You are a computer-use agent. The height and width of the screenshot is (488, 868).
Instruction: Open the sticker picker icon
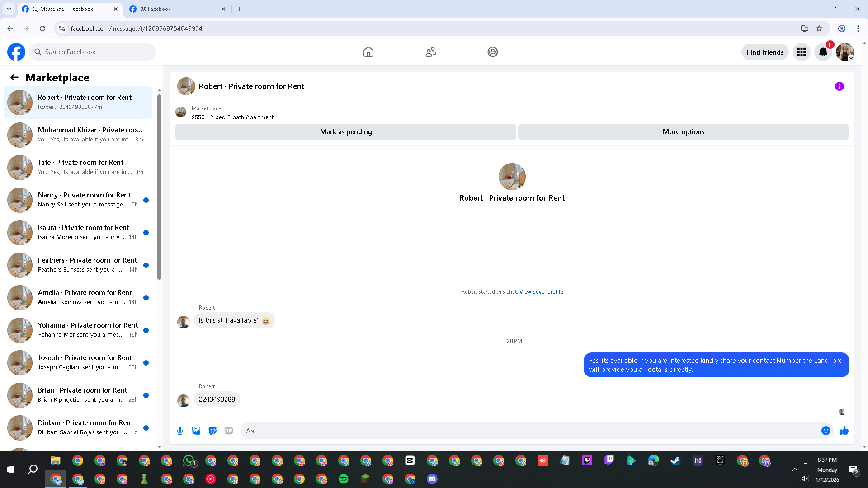pos(212,431)
